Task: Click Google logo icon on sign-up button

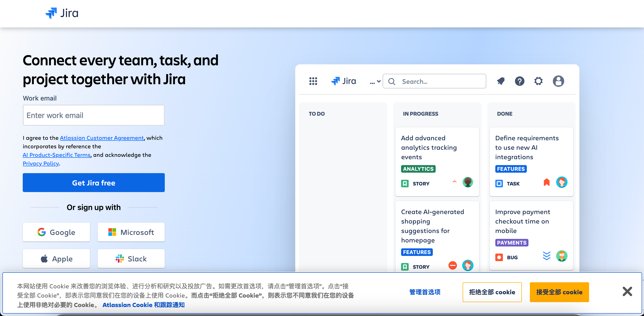Action: [x=41, y=232]
